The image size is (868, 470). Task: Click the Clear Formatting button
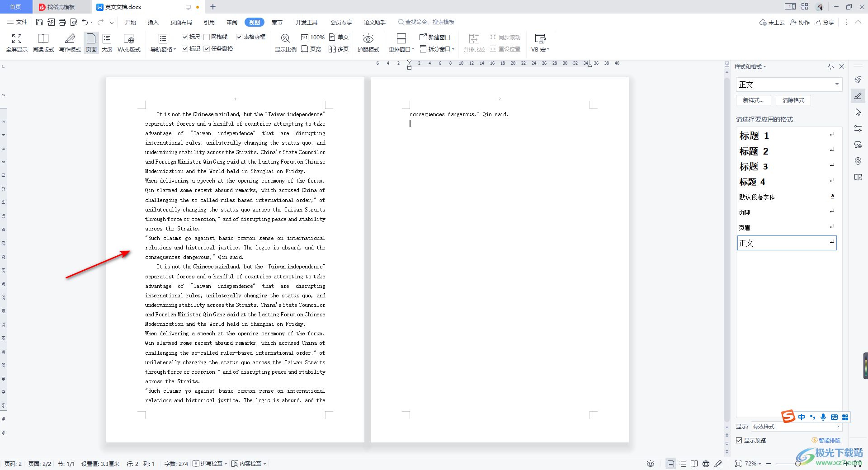793,100
